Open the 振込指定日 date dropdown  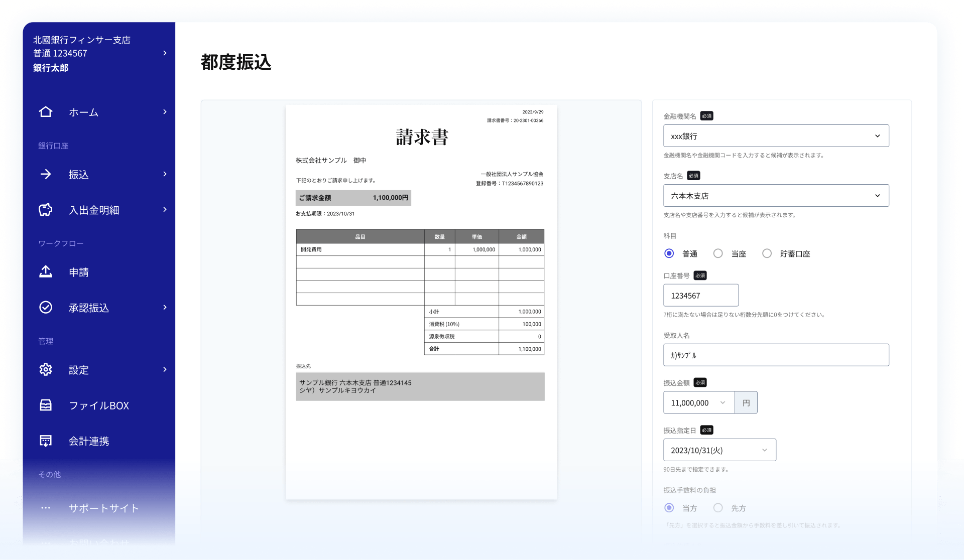719,450
